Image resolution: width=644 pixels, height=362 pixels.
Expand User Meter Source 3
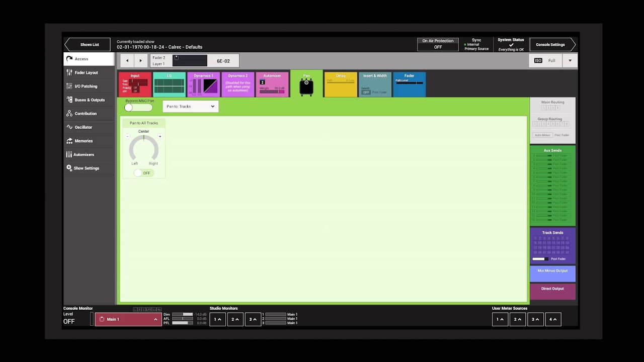[x=535, y=319]
